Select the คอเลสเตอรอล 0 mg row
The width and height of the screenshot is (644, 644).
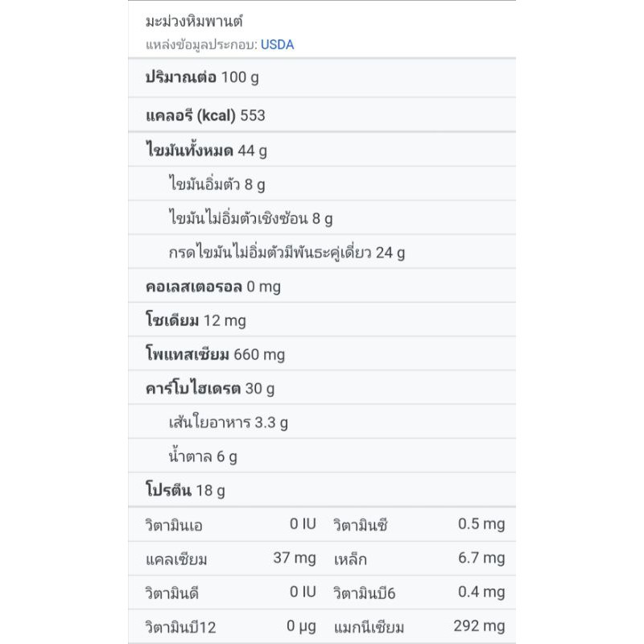tap(213, 287)
